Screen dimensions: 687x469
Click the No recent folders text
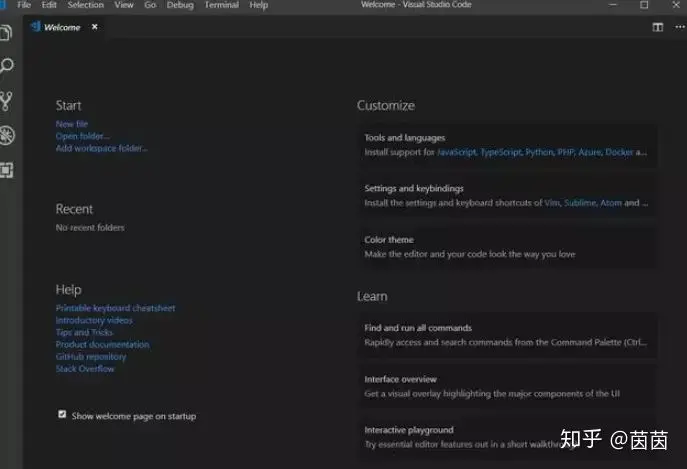click(x=90, y=227)
